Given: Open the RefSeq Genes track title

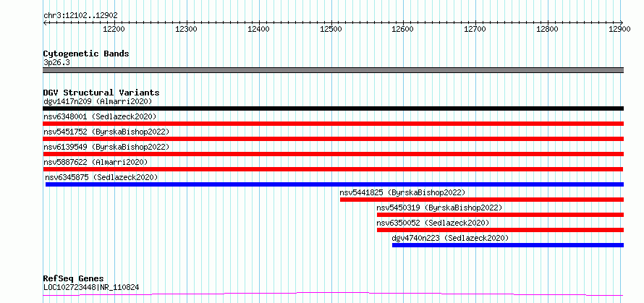Looking at the screenshot, I should tap(73, 279).
